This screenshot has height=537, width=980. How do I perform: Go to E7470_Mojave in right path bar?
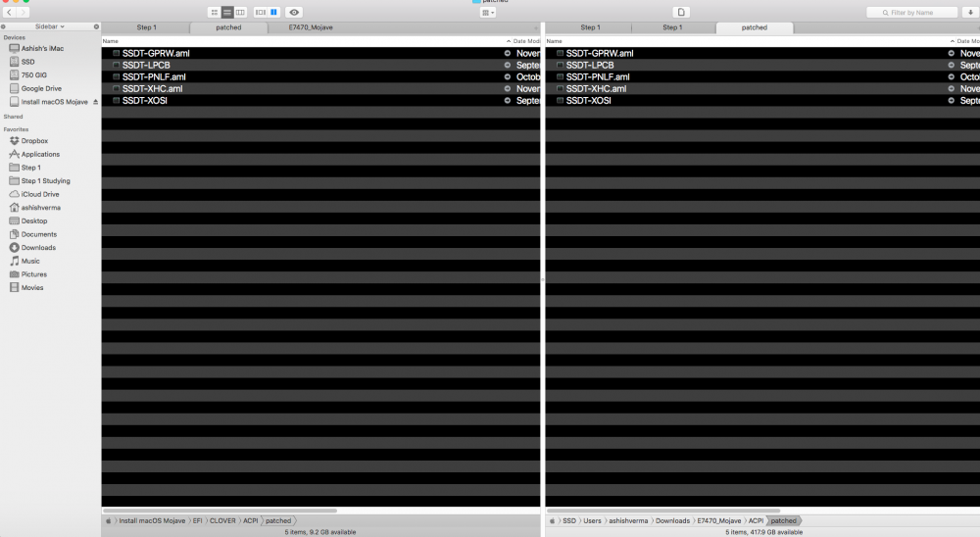(718, 520)
